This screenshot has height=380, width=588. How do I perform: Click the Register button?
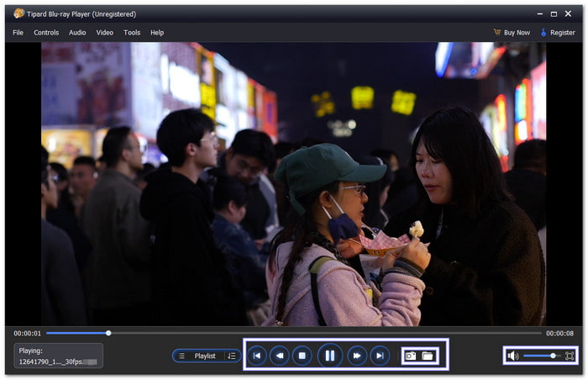pos(559,32)
